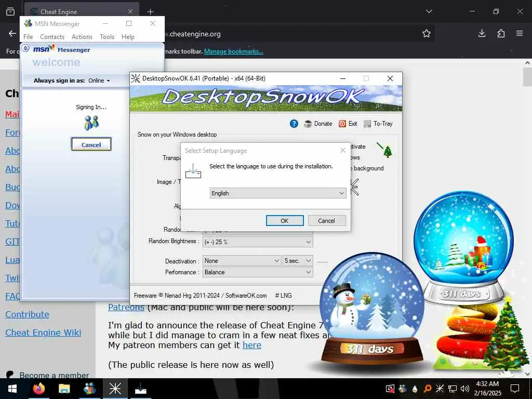532x399 pixels.
Task: Bookmark this page with the star icon
Action: (x=427, y=33)
